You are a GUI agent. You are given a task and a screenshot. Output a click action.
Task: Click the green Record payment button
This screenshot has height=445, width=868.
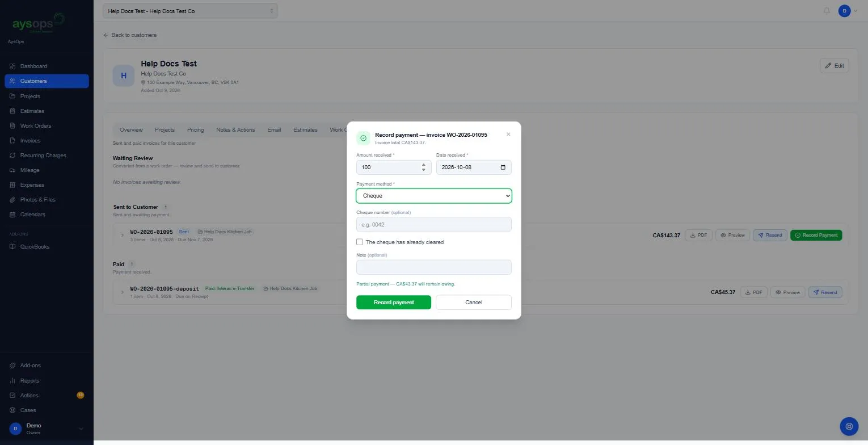click(394, 303)
